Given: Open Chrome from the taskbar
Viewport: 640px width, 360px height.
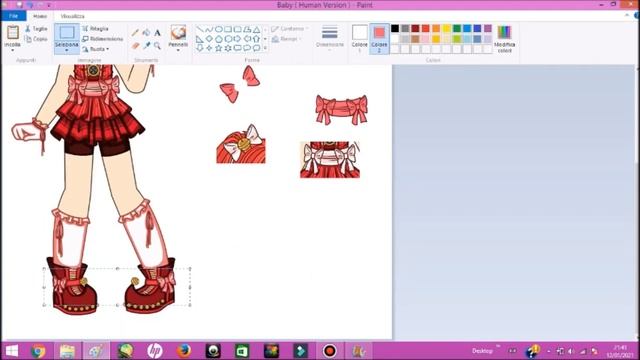Looking at the screenshot, I should [38, 351].
